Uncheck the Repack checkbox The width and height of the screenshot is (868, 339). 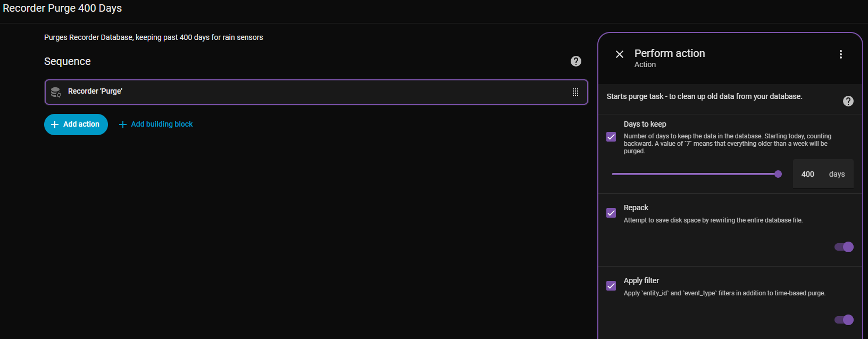(611, 213)
